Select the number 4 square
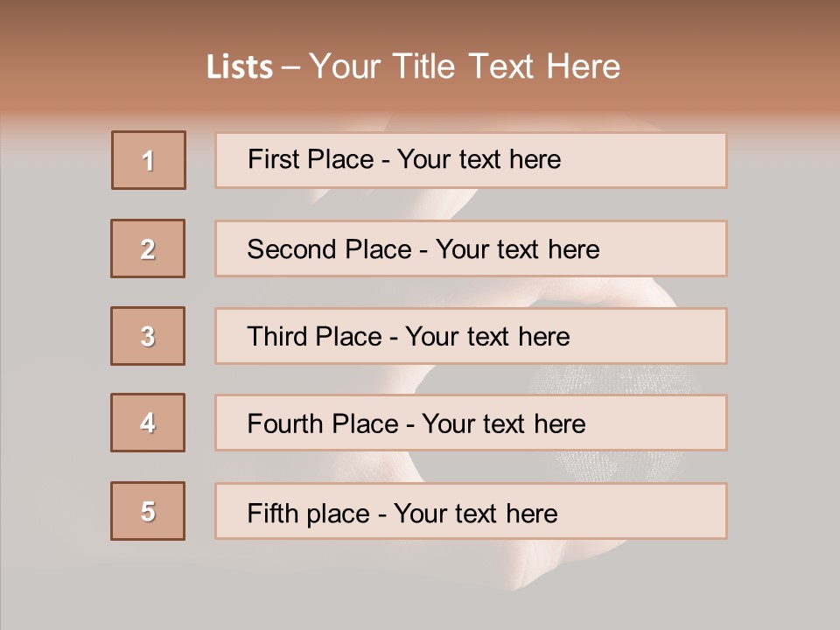840x630 pixels. point(148,423)
